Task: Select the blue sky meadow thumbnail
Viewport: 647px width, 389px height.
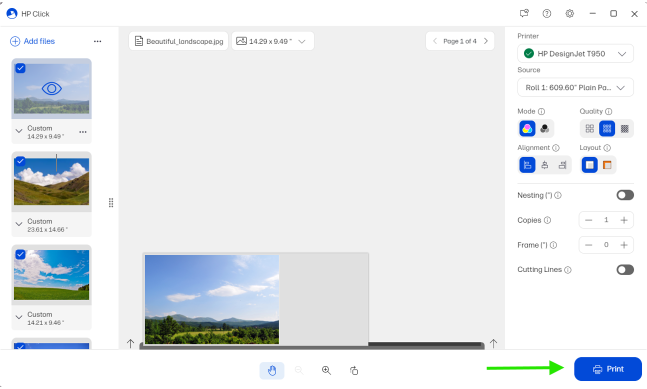Action: pyautogui.click(x=52, y=275)
